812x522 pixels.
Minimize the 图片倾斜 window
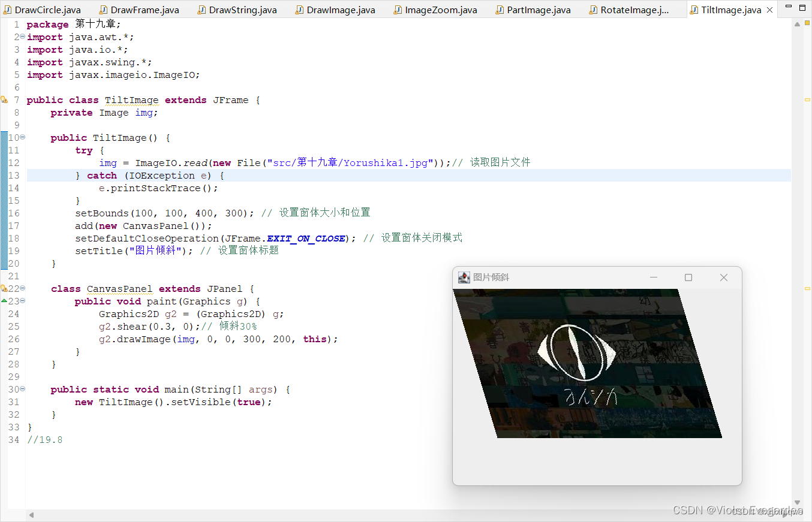654,277
